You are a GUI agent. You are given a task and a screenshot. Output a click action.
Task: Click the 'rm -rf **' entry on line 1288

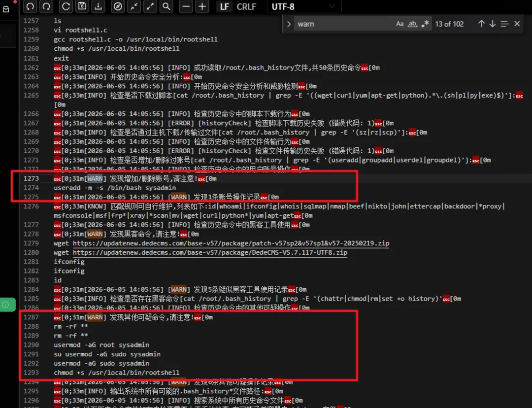pyautogui.click(x=71, y=326)
